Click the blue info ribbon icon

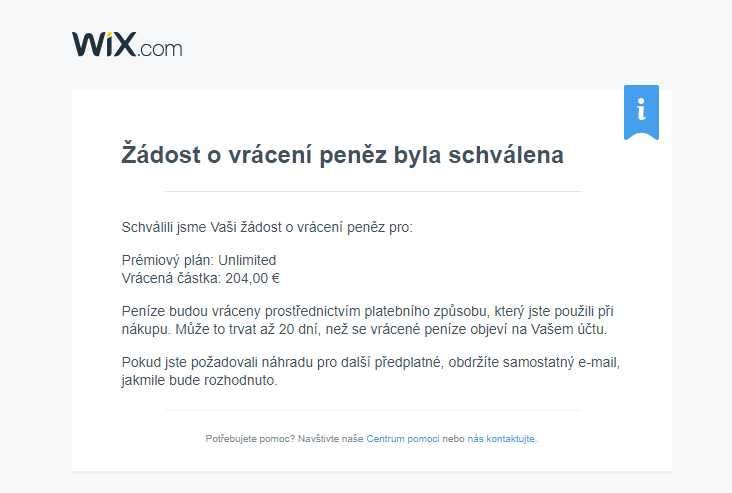(641, 112)
